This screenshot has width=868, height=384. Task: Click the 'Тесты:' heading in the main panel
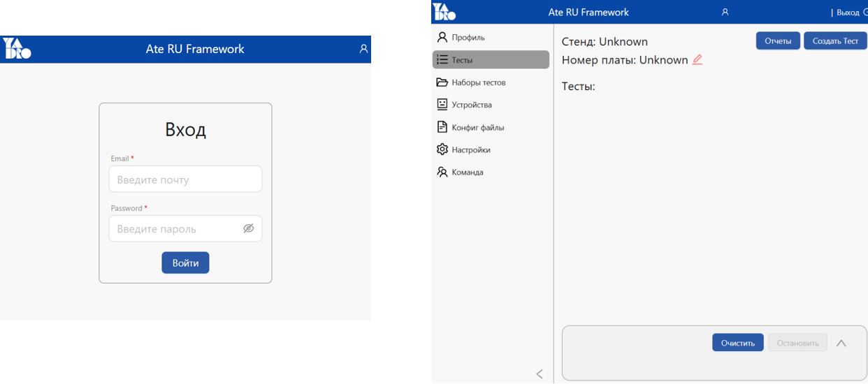pos(578,87)
